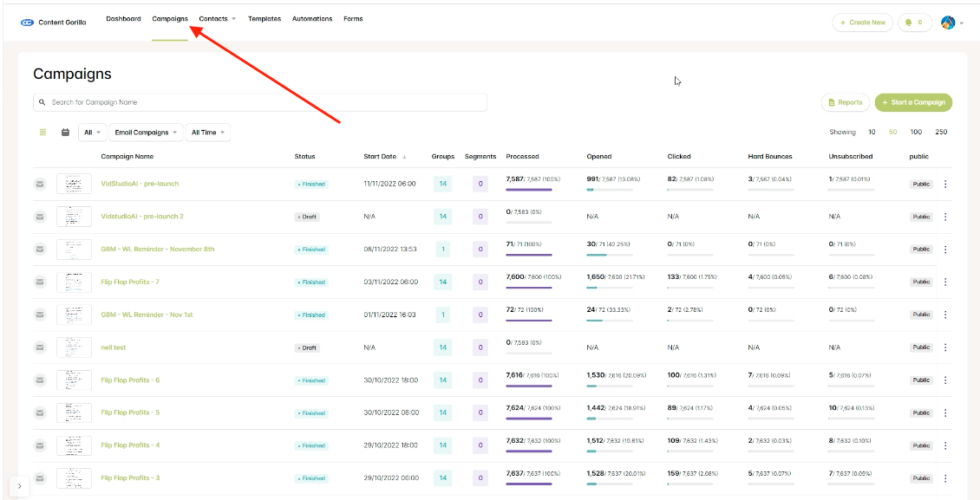Open the All status filter dropdown
The image size is (980, 500).
tap(92, 133)
